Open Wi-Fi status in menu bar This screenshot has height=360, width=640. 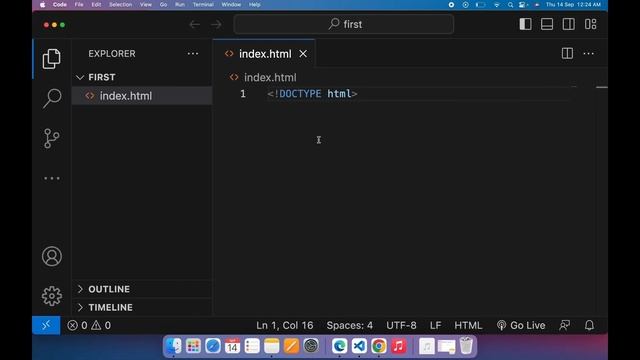497,4
